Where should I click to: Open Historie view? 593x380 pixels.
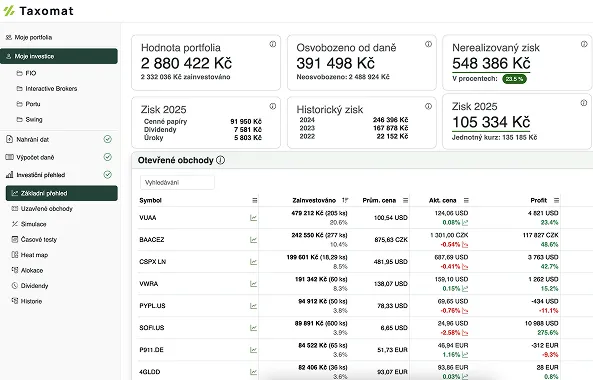coord(27,301)
